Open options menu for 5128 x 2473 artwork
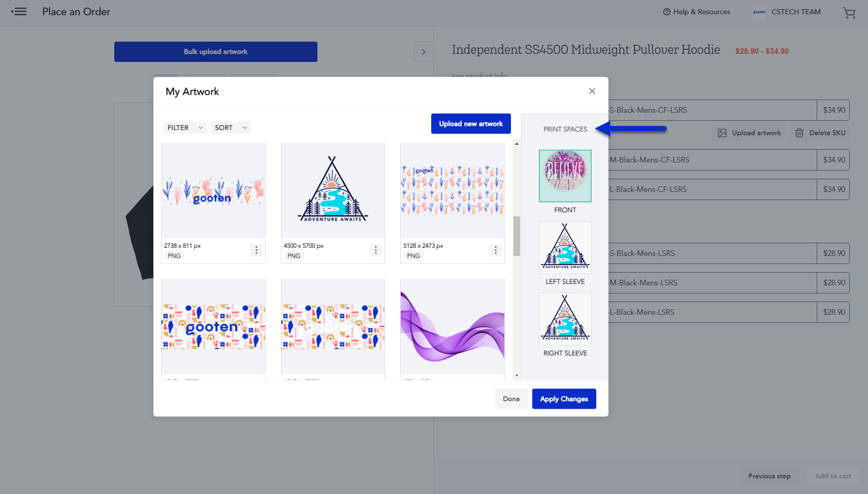This screenshot has width=868, height=494. tap(495, 250)
